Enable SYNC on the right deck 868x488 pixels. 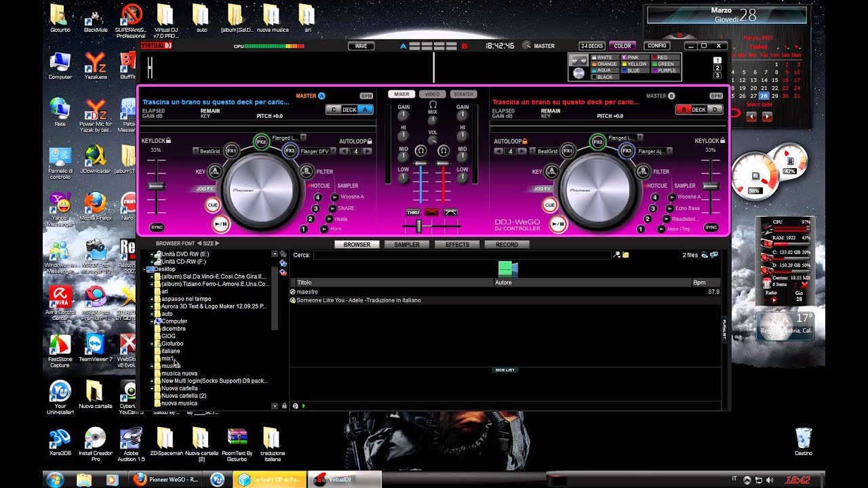click(x=711, y=228)
